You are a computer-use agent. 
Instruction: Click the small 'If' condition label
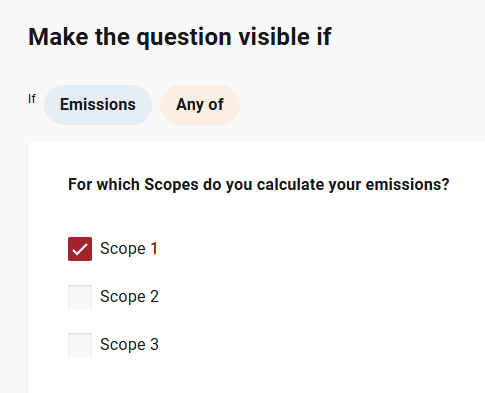coord(32,99)
